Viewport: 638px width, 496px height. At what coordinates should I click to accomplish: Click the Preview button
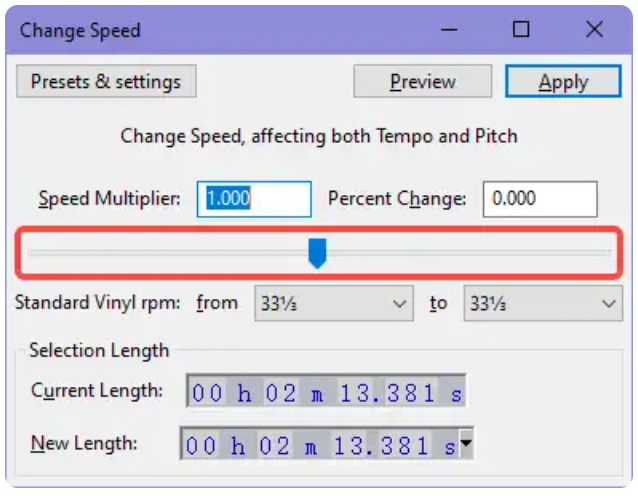point(422,81)
